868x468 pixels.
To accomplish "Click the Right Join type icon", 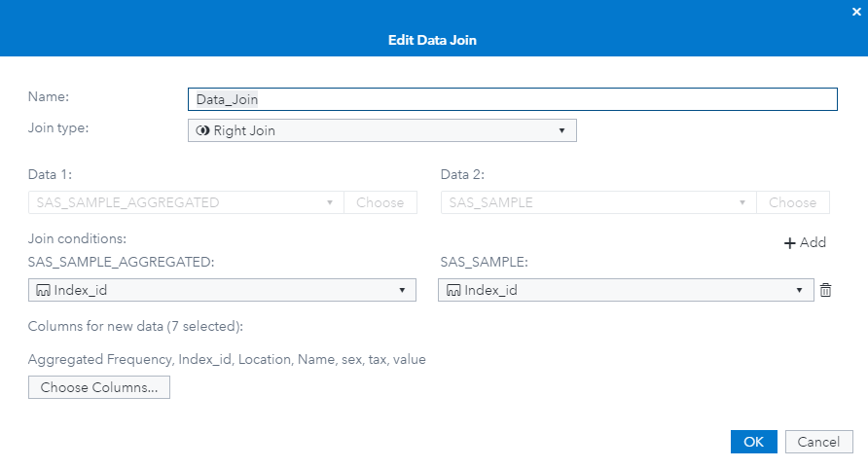I will (x=202, y=130).
